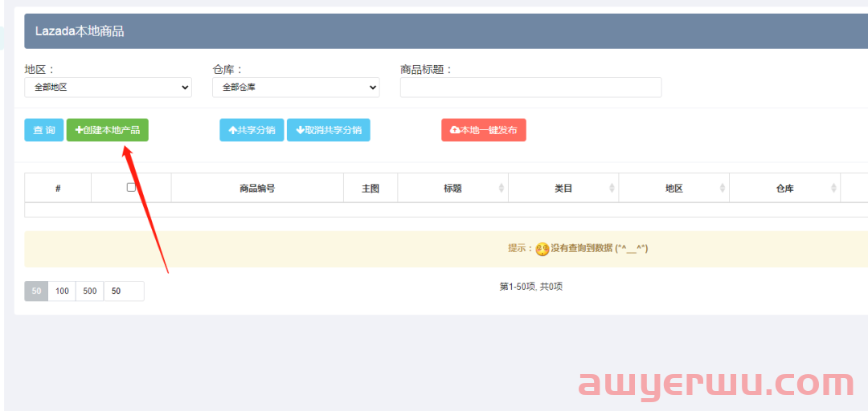Click 共享分销 with the up-arrow icon
868x411 pixels.
click(x=252, y=130)
